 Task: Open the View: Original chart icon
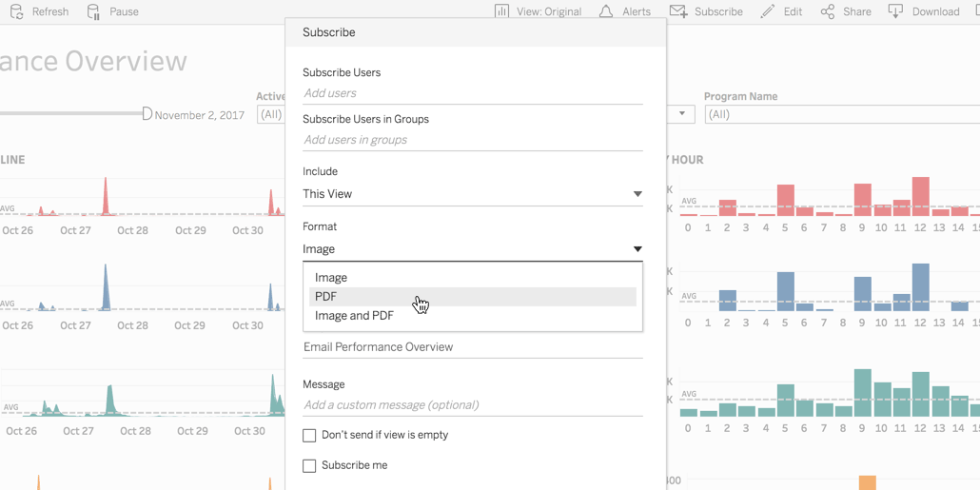click(501, 11)
